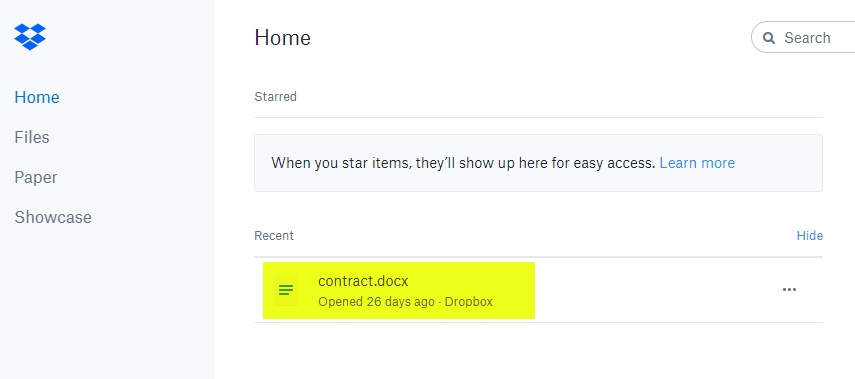Focus the Search input field
855x379 pixels.
click(807, 38)
